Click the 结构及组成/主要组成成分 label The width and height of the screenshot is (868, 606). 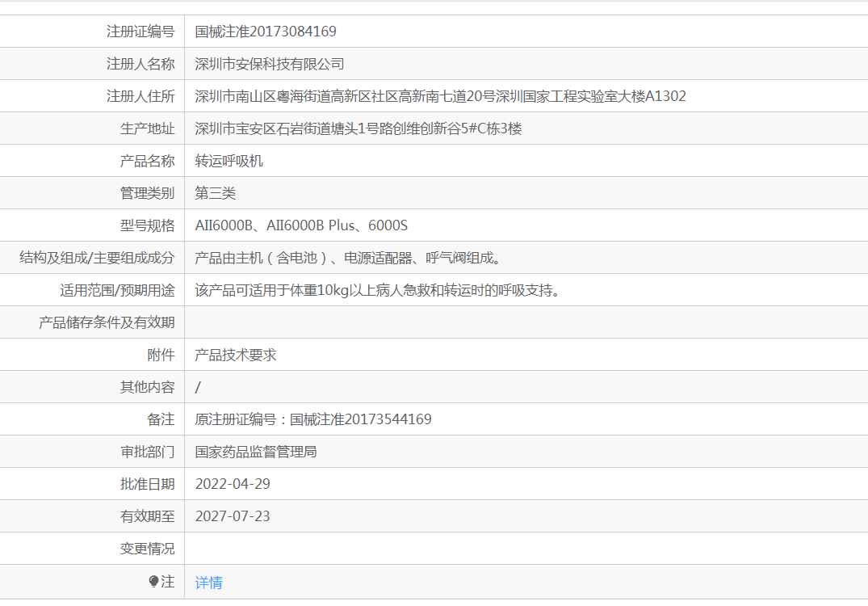pos(97,258)
